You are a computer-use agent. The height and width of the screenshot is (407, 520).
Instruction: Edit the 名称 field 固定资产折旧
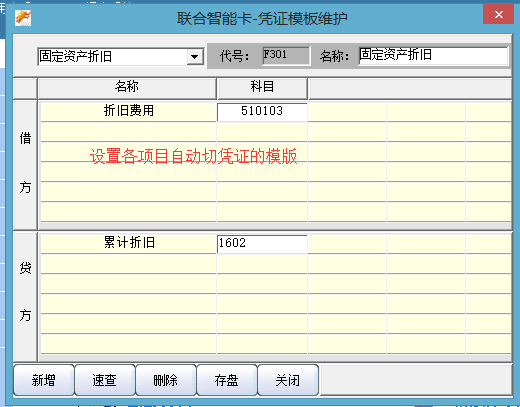point(433,55)
